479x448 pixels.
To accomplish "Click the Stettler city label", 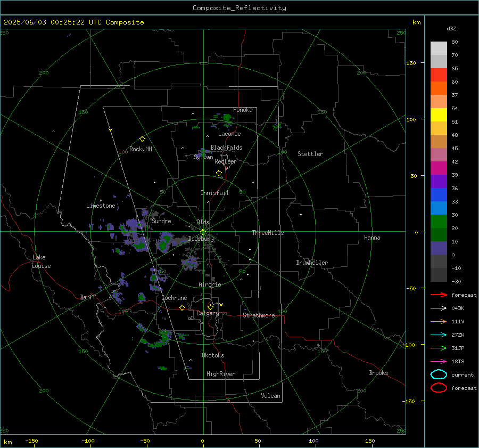I will 310,154.
